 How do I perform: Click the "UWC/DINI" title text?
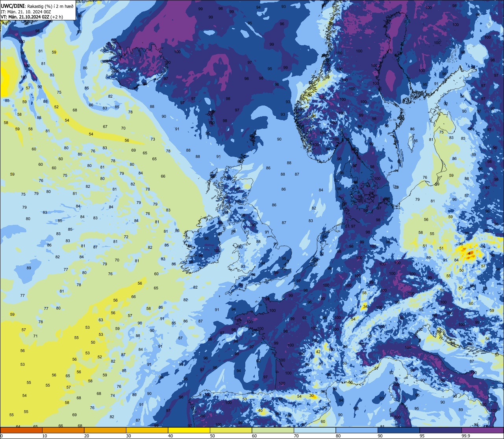point(12,6)
